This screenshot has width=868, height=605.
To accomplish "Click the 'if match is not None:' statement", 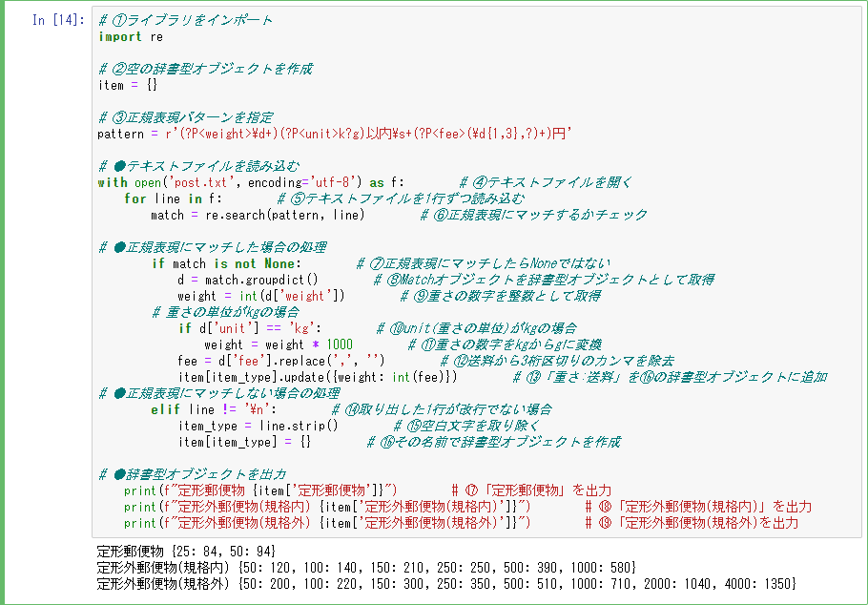I will [x=226, y=263].
